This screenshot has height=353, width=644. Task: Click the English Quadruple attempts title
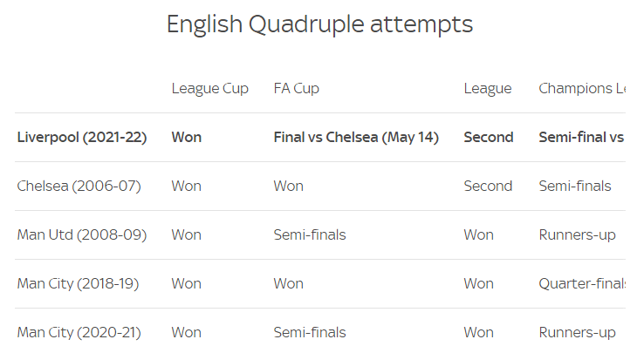[x=319, y=24]
